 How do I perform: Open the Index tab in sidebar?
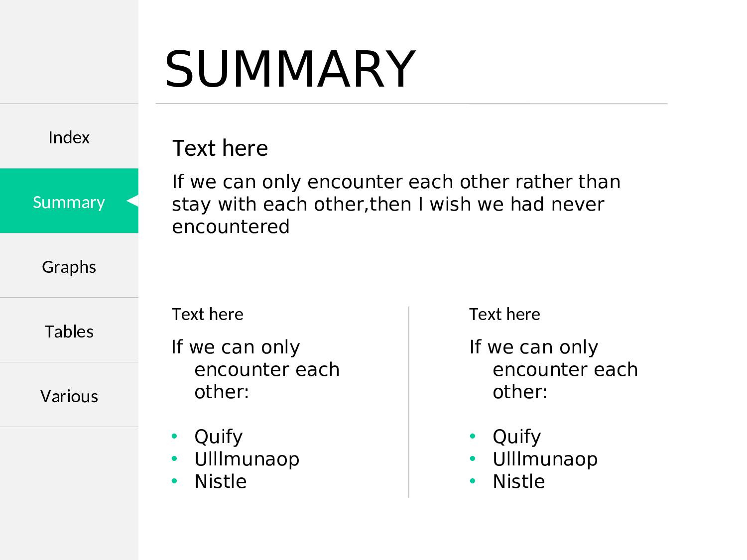click(x=69, y=137)
